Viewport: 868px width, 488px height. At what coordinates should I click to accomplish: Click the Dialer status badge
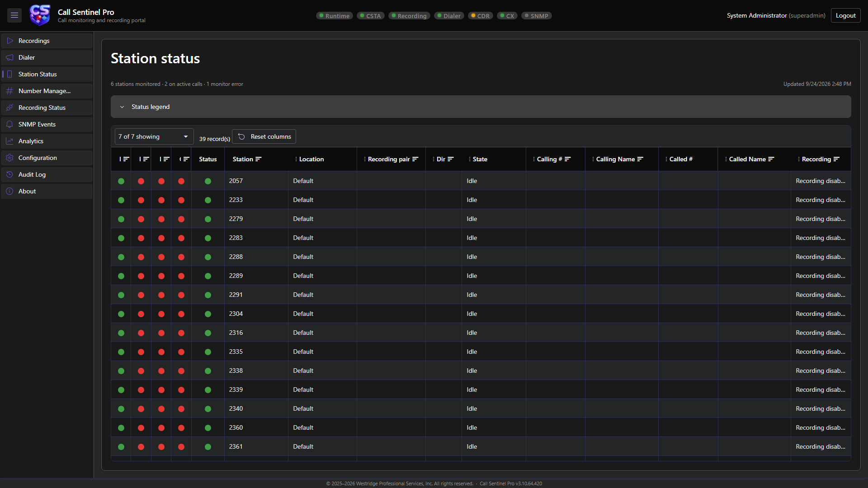pyautogui.click(x=449, y=16)
